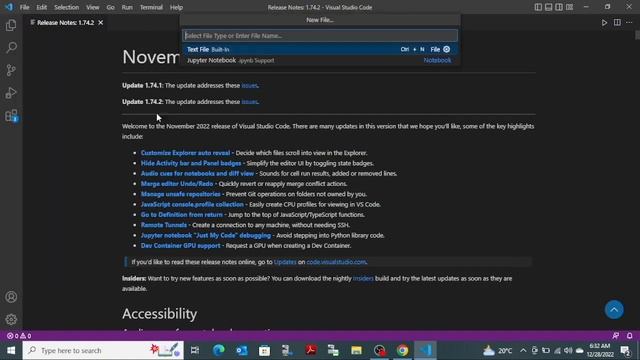This screenshot has height=360, width=640.
Task: Open the File menu
Action: [x=24, y=7]
